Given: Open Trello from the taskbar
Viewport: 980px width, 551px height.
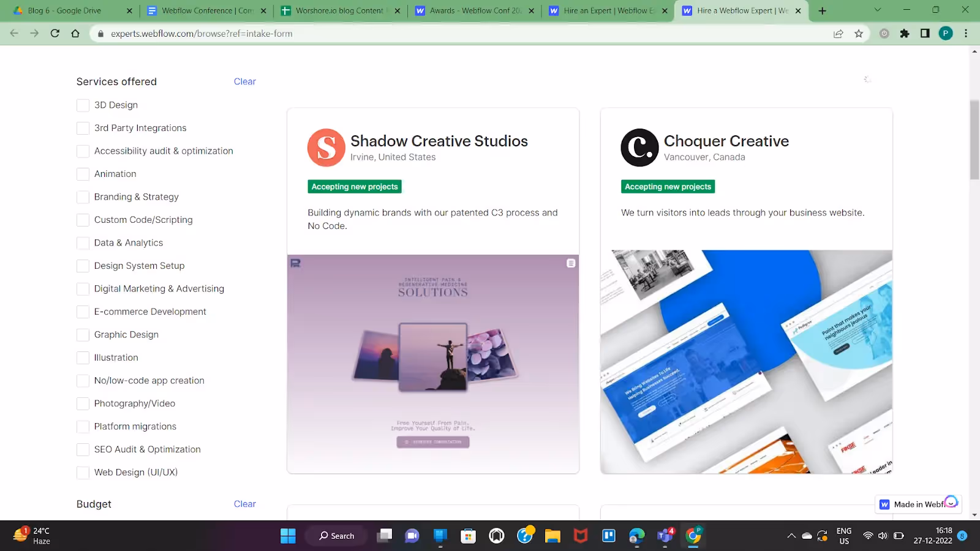Looking at the screenshot, I should (608, 536).
